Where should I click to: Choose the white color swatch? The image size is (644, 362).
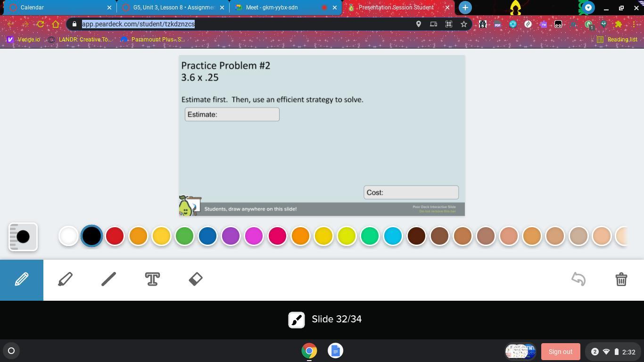pyautogui.click(x=68, y=236)
